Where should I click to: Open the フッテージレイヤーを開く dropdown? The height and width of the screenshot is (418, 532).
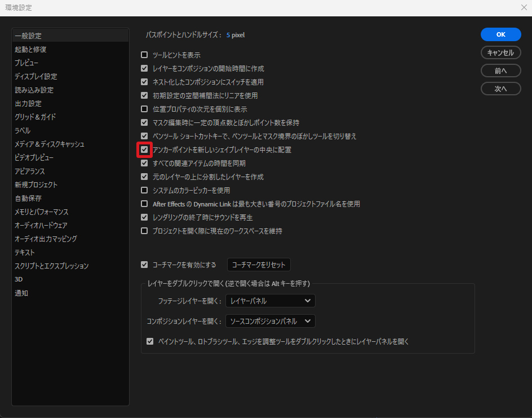coord(270,301)
